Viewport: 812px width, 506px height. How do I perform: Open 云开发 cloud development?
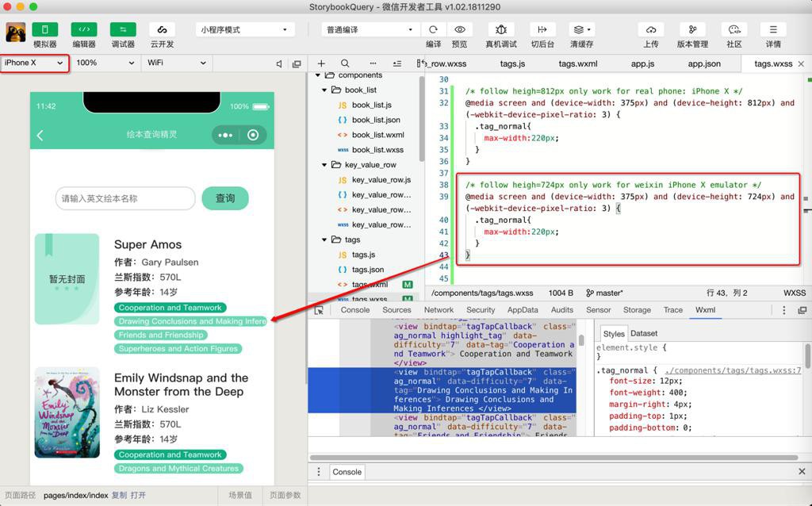[162, 29]
